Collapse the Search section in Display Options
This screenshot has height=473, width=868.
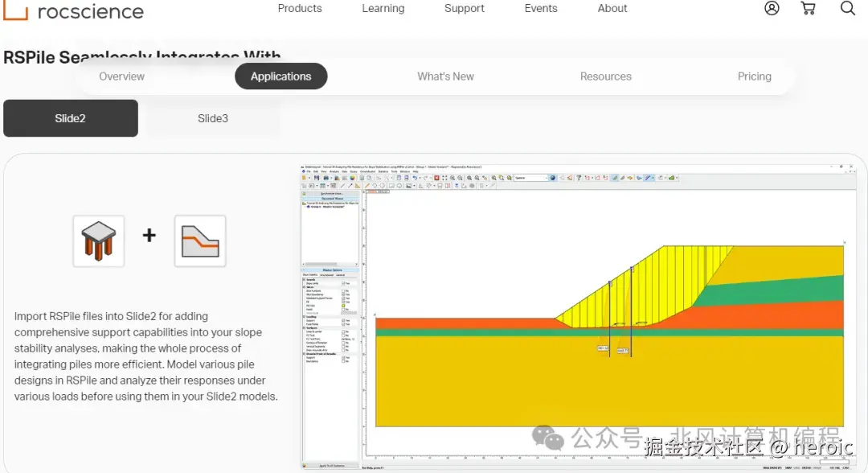(304, 280)
